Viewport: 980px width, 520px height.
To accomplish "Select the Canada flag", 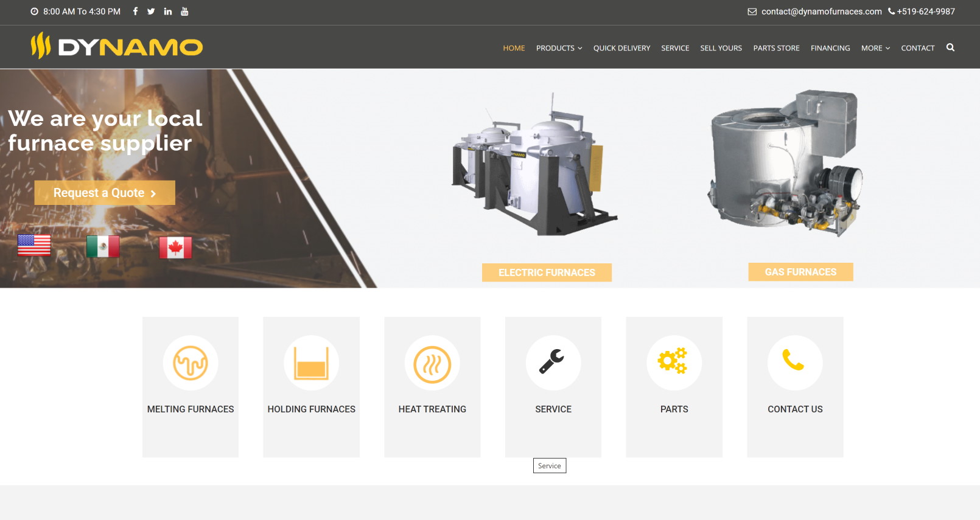I will [x=175, y=248].
